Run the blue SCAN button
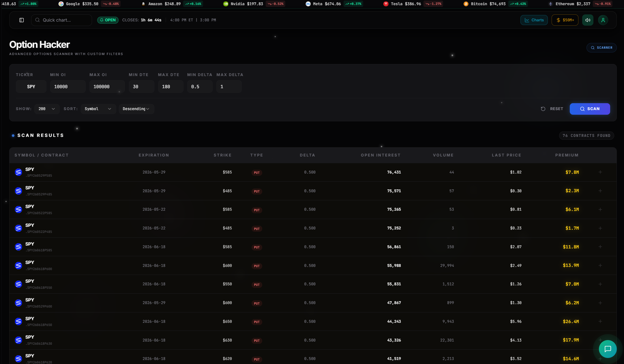This screenshot has width=624, height=364. pyautogui.click(x=590, y=109)
